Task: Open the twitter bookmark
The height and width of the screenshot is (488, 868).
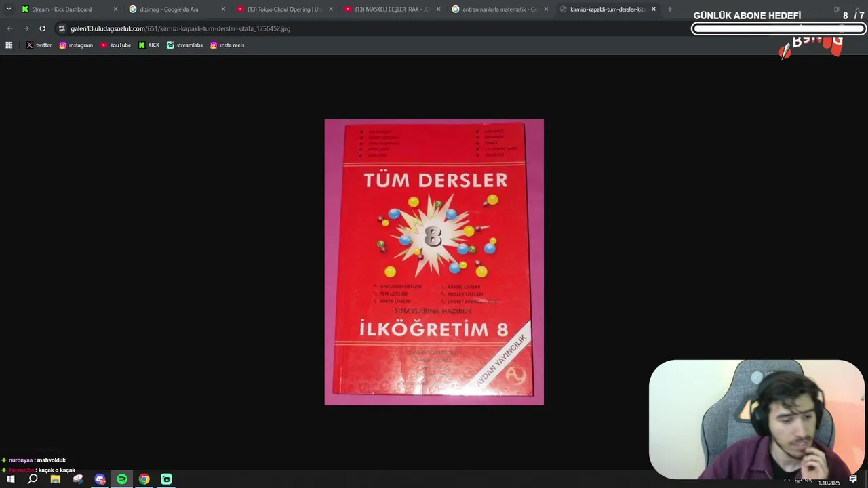Action: (39, 45)
